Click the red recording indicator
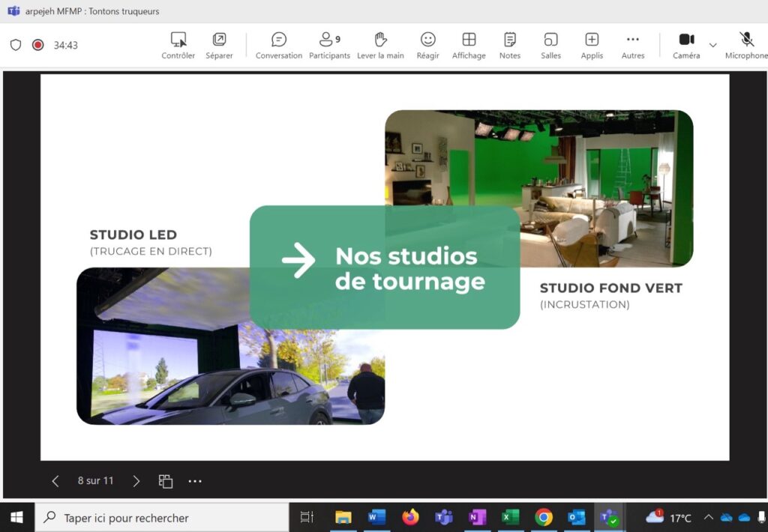Image resolution: width=768 pixels, height=532 pixels. coord(38,45)
